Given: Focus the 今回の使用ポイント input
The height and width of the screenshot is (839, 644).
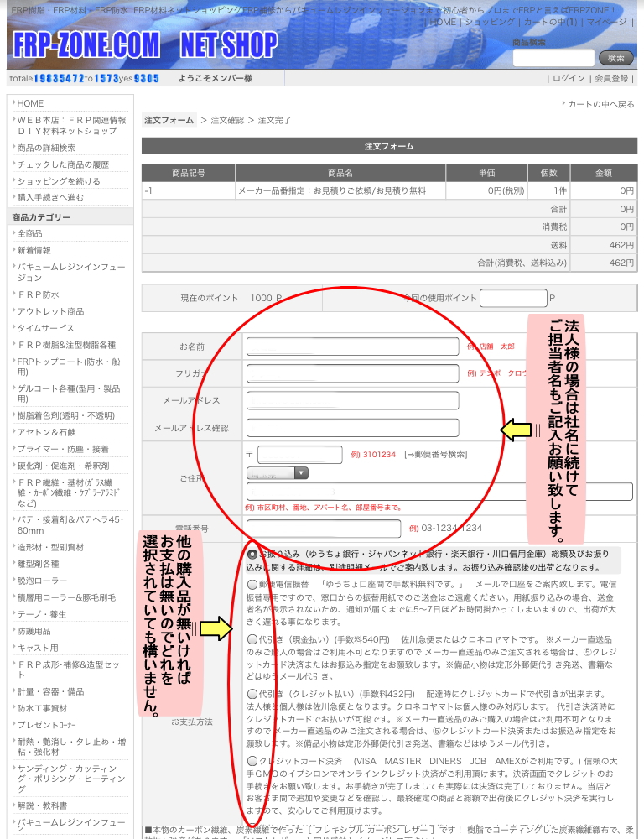Looking at the screenshot, I should (513, 298).
